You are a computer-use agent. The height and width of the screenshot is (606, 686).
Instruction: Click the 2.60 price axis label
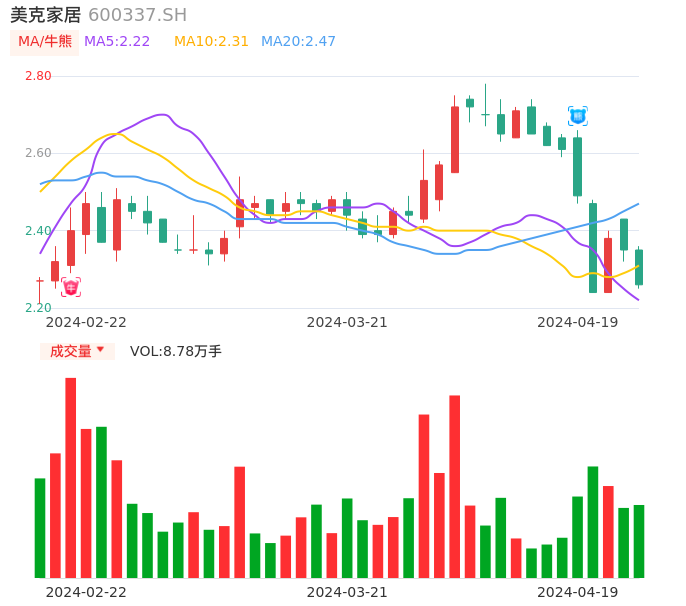38,153
